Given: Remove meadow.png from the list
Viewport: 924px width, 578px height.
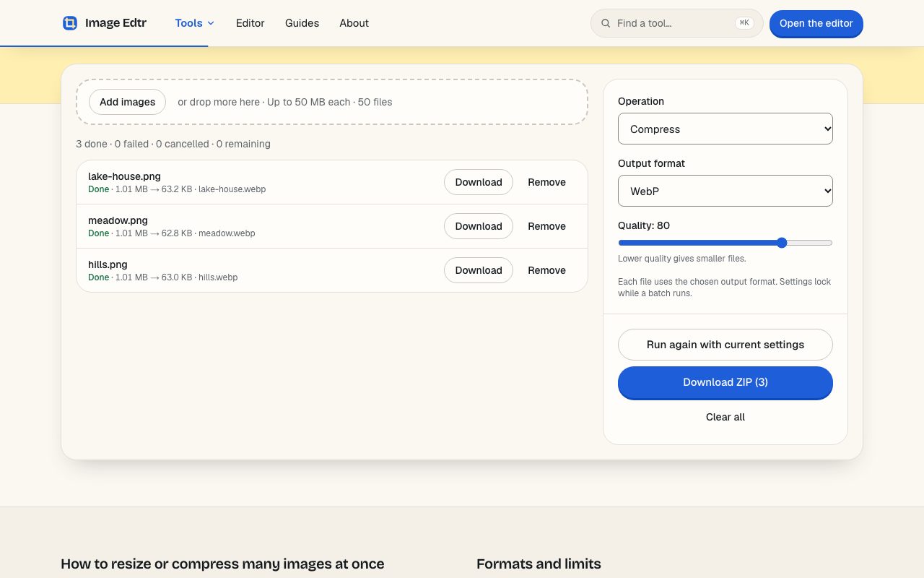Looking at the screenshot, I should [546, 226].
